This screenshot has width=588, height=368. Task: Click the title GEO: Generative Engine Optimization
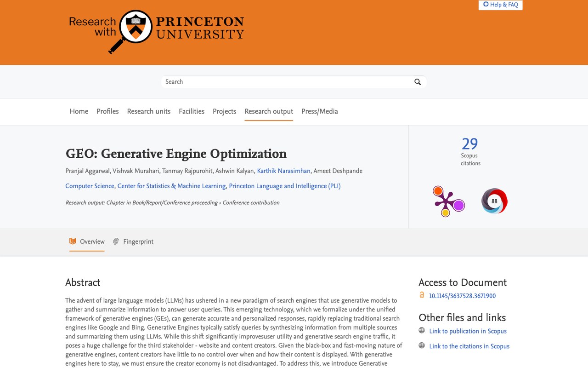pyautogui.click(x=176, y=154)
